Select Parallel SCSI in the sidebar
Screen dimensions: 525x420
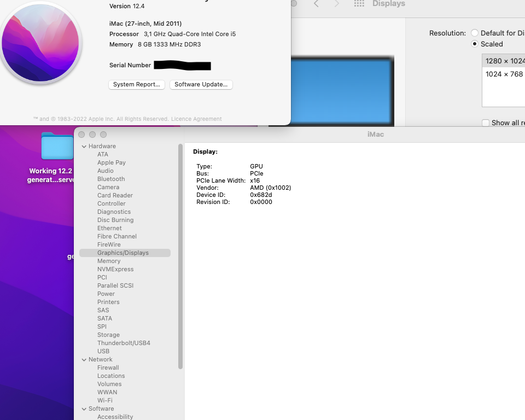pos(115,285)
